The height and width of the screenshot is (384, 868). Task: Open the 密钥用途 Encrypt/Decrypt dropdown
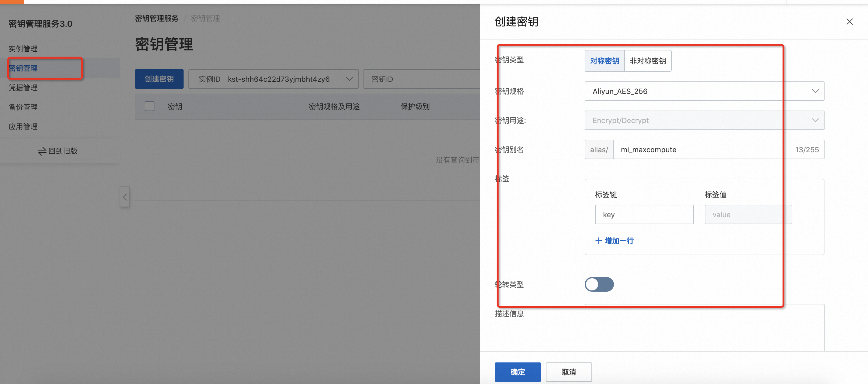[x=704, y=121]
